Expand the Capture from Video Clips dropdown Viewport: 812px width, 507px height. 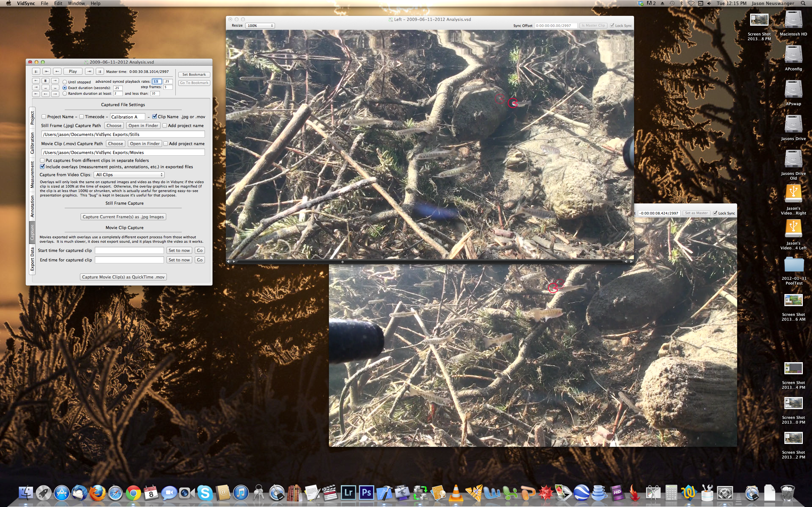[x=129, y=175]
